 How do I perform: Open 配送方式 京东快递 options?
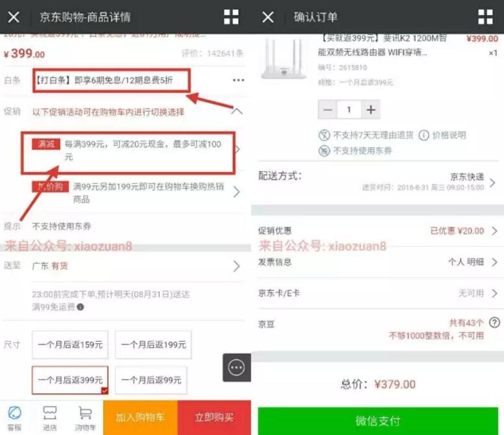377,181
